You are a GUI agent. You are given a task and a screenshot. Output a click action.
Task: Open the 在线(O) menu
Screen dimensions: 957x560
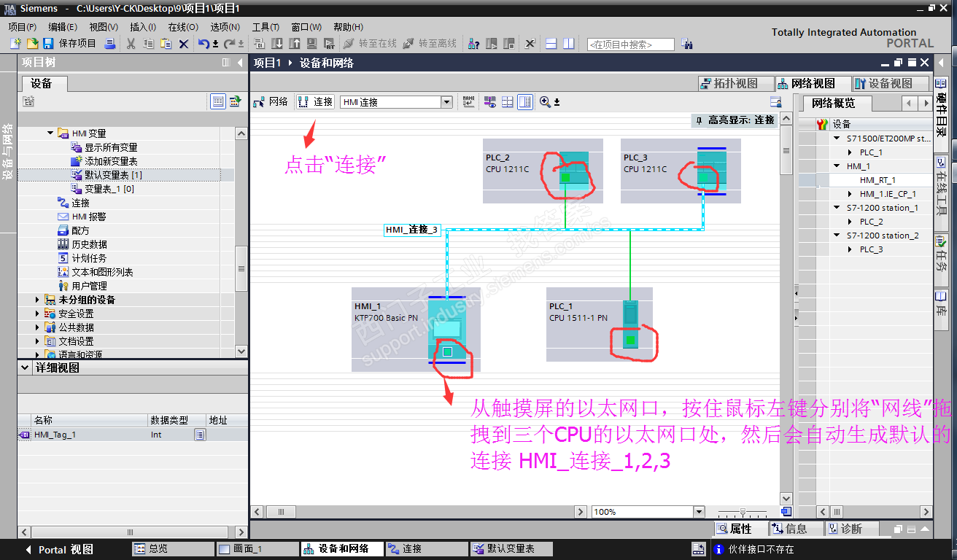(183, 27)
